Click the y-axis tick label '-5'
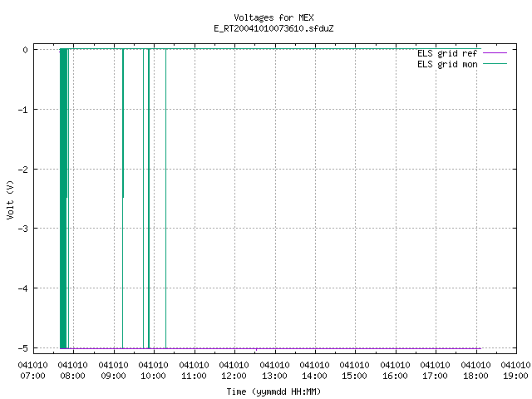This screenshot has height=399, width=532. (x=23, y=348)
